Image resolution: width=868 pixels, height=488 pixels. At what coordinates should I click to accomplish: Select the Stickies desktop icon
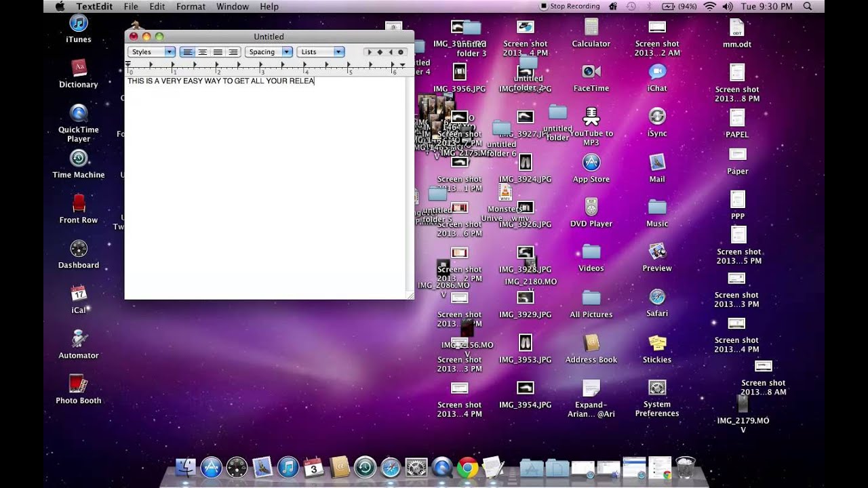tap(657, 349)
